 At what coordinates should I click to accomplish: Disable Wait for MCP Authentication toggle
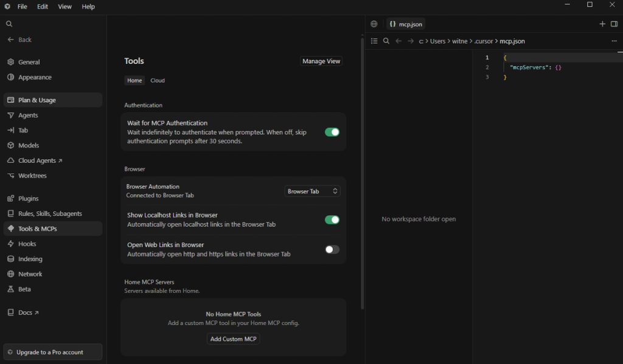332,132
